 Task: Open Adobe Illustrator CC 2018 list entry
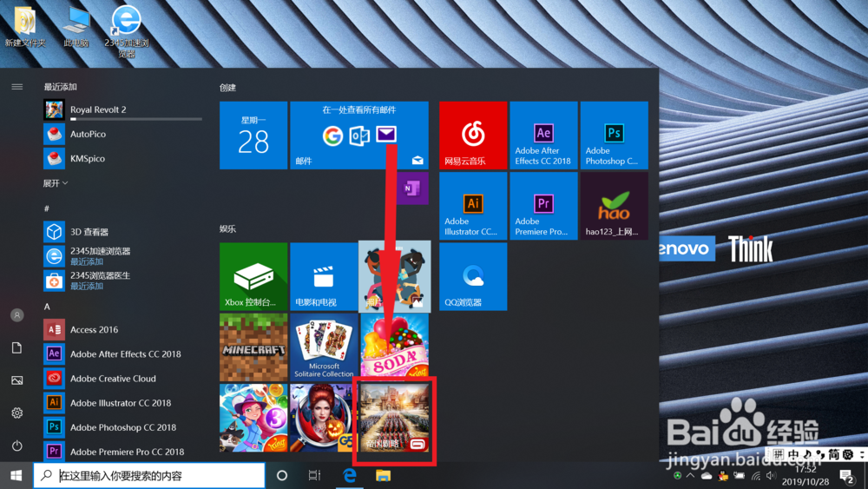(x=123, y=403)
